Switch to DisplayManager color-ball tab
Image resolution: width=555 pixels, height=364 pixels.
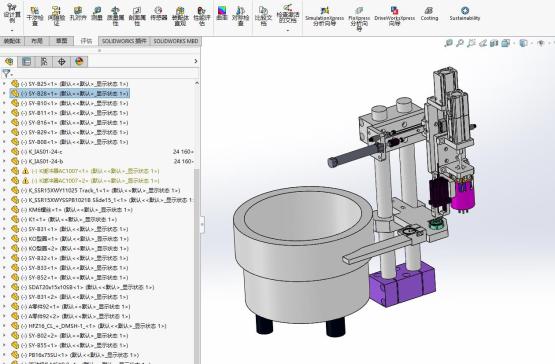click(x=79, y=62)
